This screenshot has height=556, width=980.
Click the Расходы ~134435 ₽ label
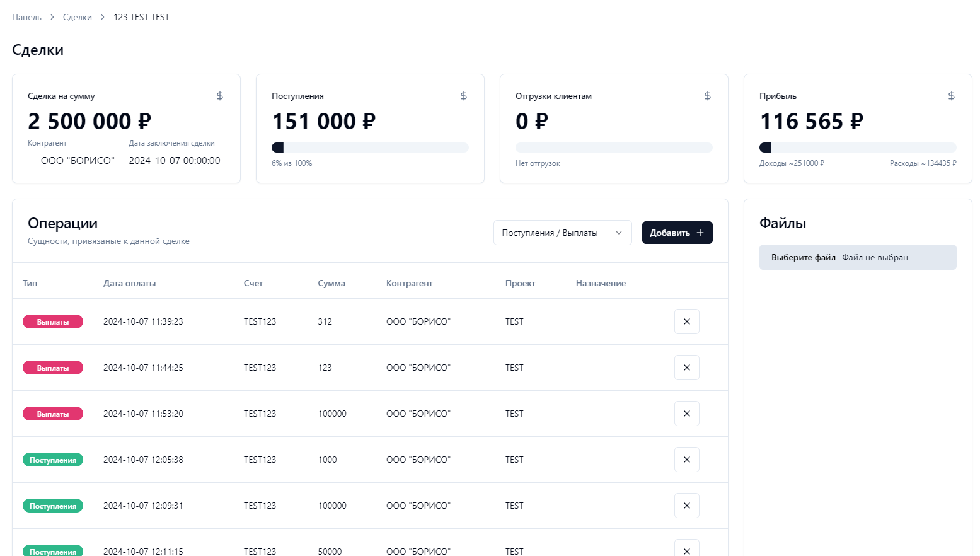[x=923, y=163]
